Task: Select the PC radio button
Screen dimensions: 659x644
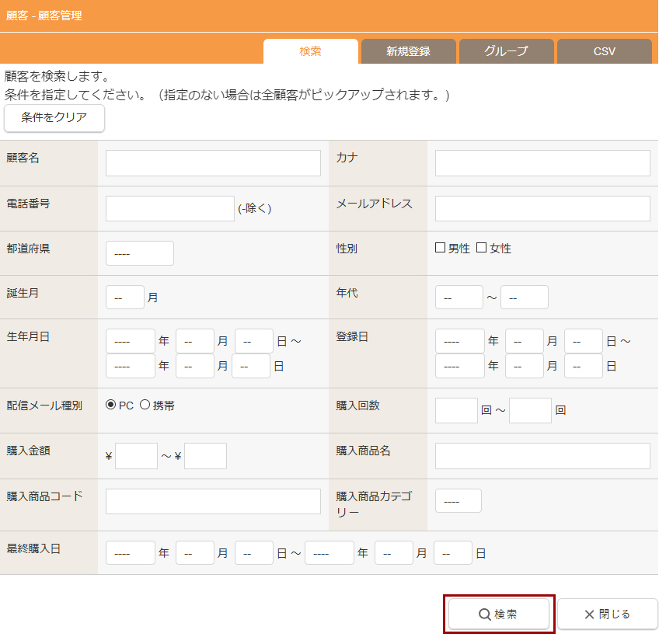Action: (x=110, y=405)
